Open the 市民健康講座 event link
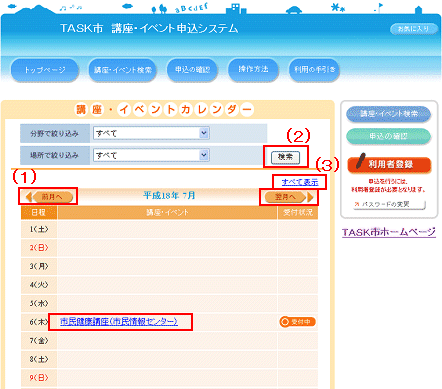 pyautogui.click(x=119, y=322)
